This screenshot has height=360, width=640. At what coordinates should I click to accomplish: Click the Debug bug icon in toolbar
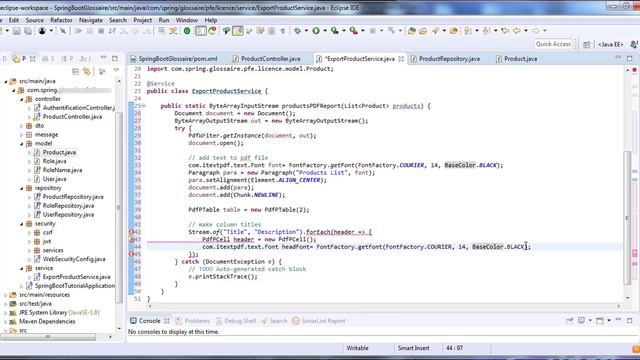click(x=298, y=31)
